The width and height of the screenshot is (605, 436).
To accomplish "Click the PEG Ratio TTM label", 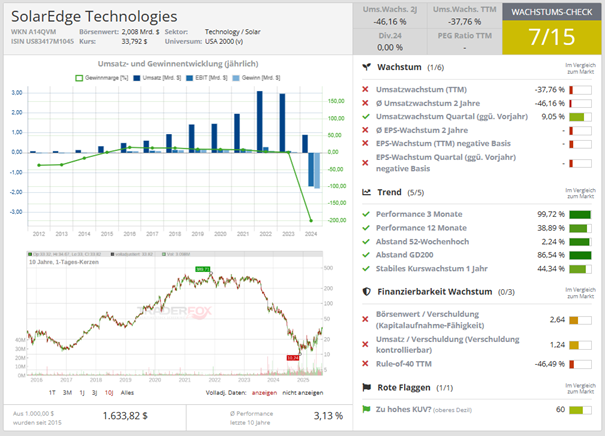I will pyautogui.click(x=465, y=35).
